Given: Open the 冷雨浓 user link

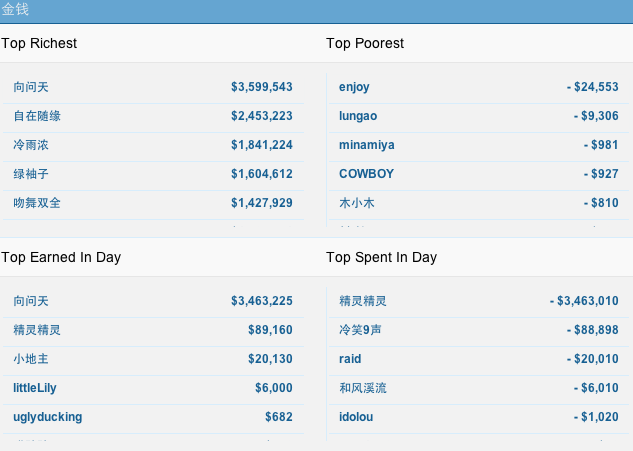Looking at the screenshot, I should 31,145.
